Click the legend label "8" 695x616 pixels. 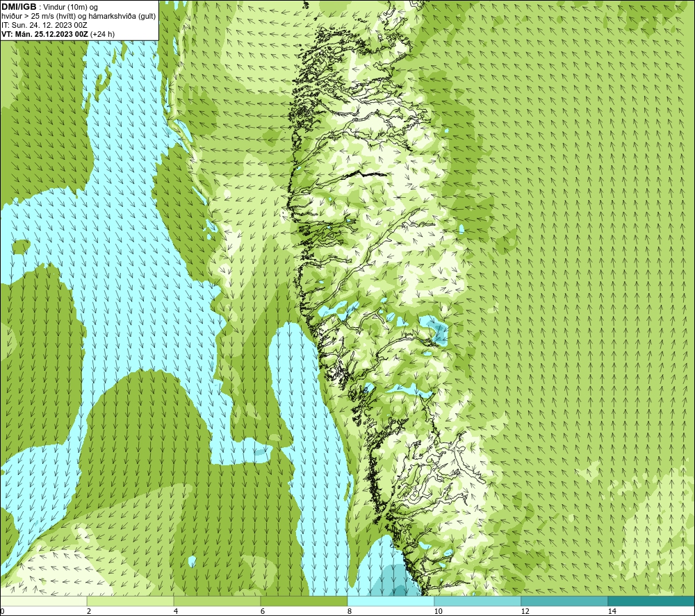pos(350,612)
